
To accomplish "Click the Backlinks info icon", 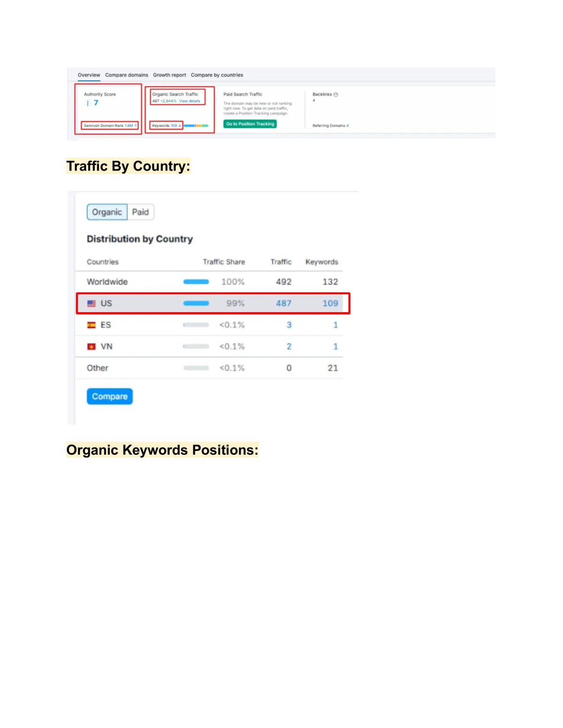I will point(335,94).
